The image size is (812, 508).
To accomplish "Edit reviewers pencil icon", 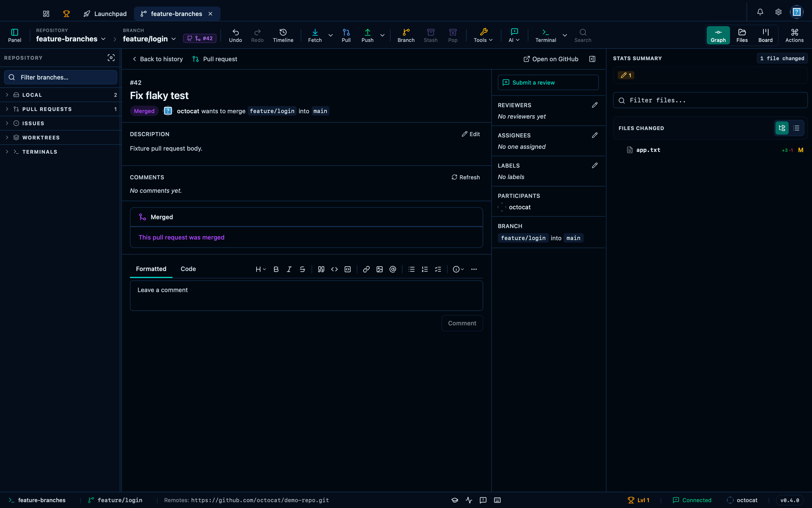I will [x=595, y=105].
